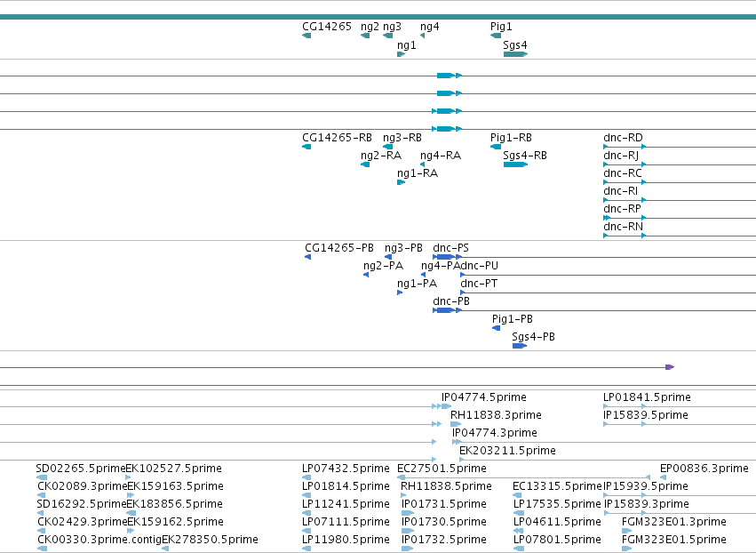The image size is (756, 553).
Task: Select the dnc-RJ transcript label
Action: (x=621, y=156)
